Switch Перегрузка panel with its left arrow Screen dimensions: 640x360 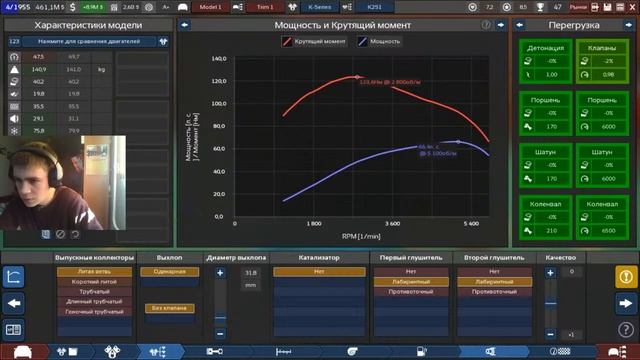(519, 25)
